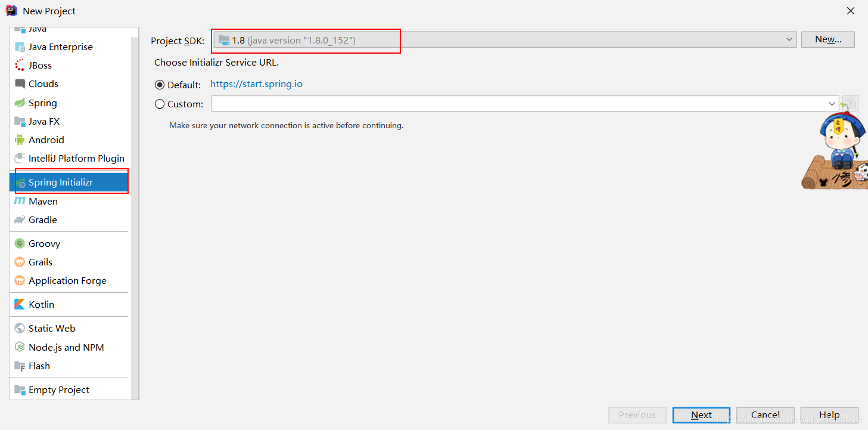
Task: Open Help for the wizard
Action: pyautogui.click(x=829, y=415)
